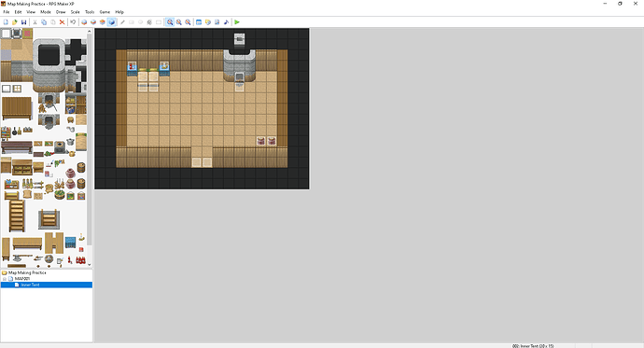Select MAP001 in the map tree

22,279
